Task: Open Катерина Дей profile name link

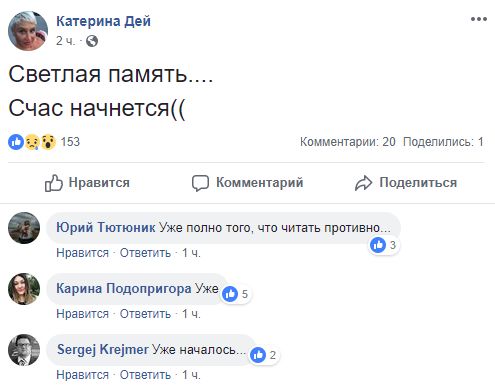Action: (103, 21)
